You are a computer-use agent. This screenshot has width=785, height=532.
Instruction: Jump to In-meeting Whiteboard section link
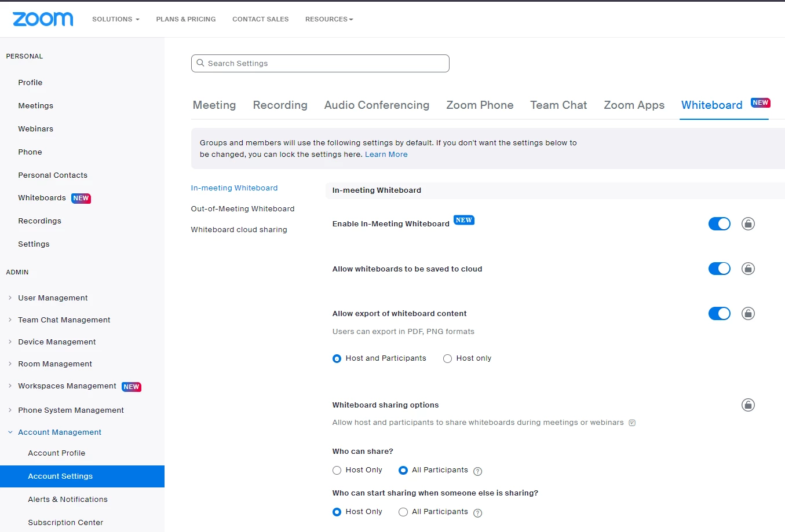pyautogui.click(x=235, y=188)
